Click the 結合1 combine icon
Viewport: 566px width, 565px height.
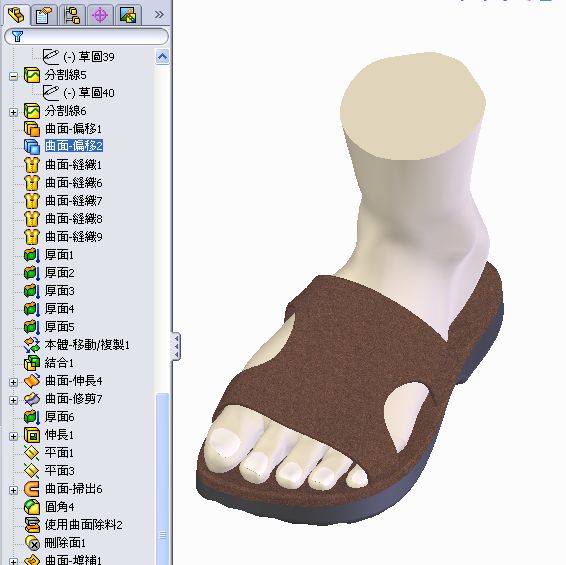[x=32, y=363]
